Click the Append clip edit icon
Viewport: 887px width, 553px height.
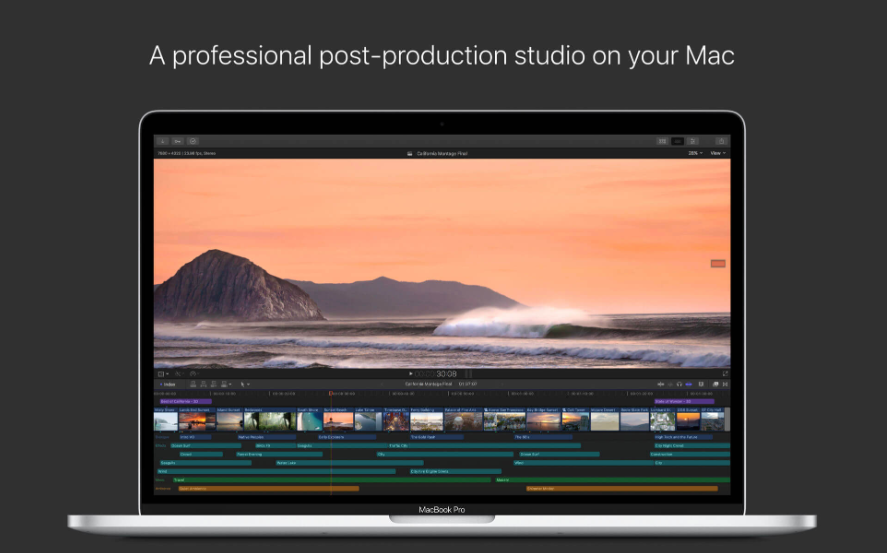click(x=214, y=384)
